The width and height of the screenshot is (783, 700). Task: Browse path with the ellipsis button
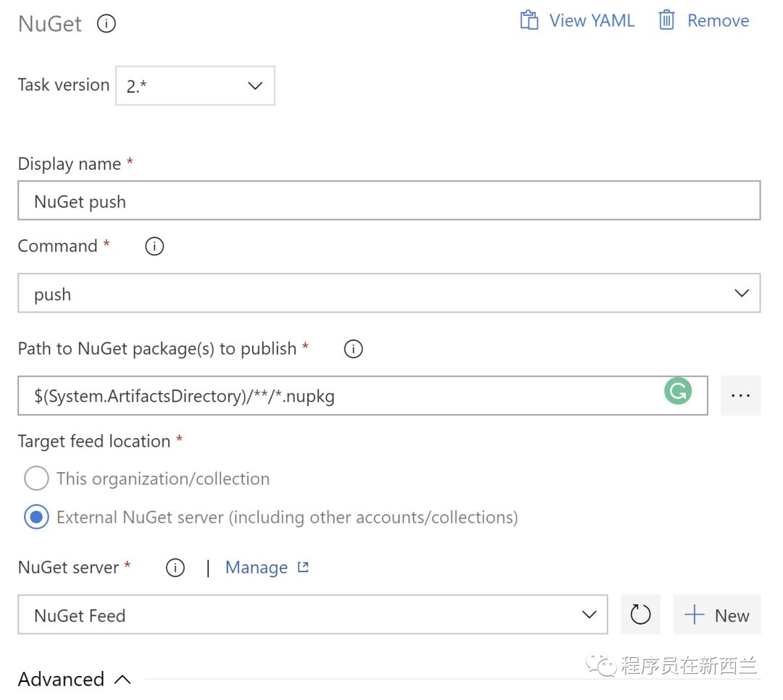[x=740, y=396]
